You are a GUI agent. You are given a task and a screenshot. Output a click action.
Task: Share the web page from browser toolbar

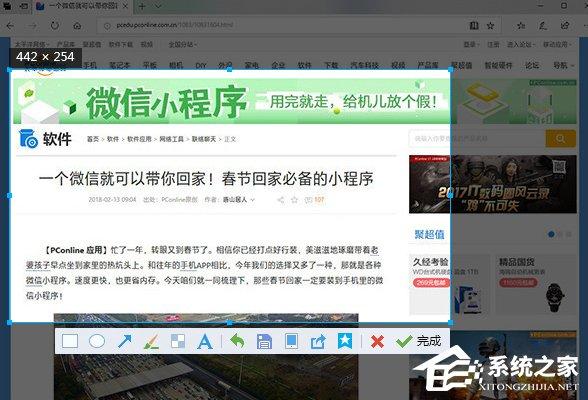click(565, 25)
